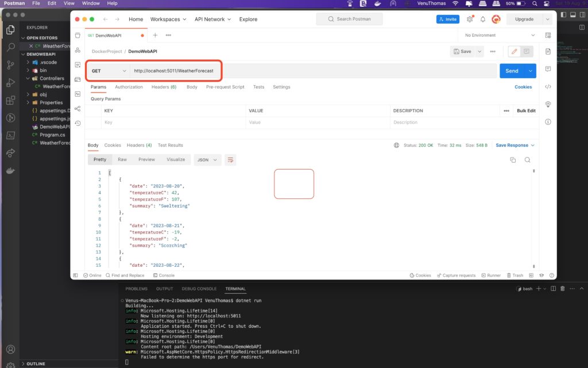This screenshot has width=588, height=368.
Task: Open the environment quick look icon
Action: click(548, 35)
